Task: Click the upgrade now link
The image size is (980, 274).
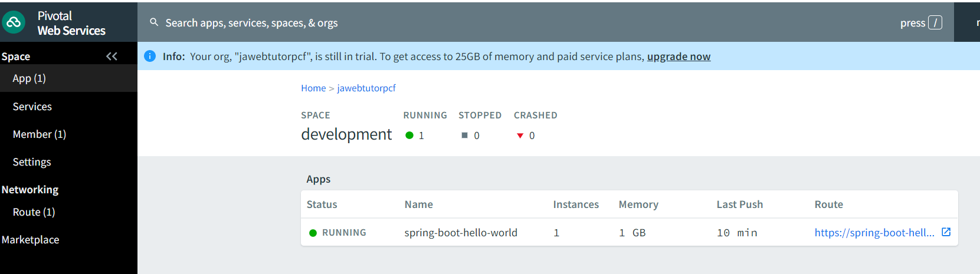Action: [679, 57]
